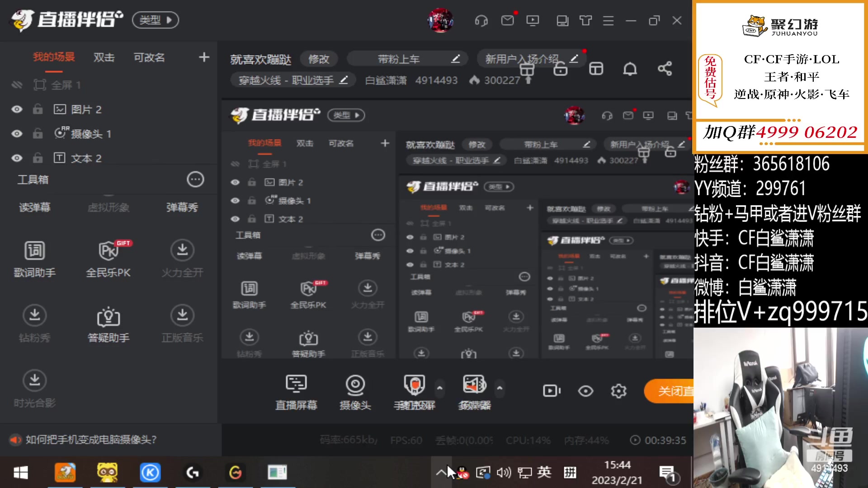Click the orange 关闭直播 button

tap(669, 391)
